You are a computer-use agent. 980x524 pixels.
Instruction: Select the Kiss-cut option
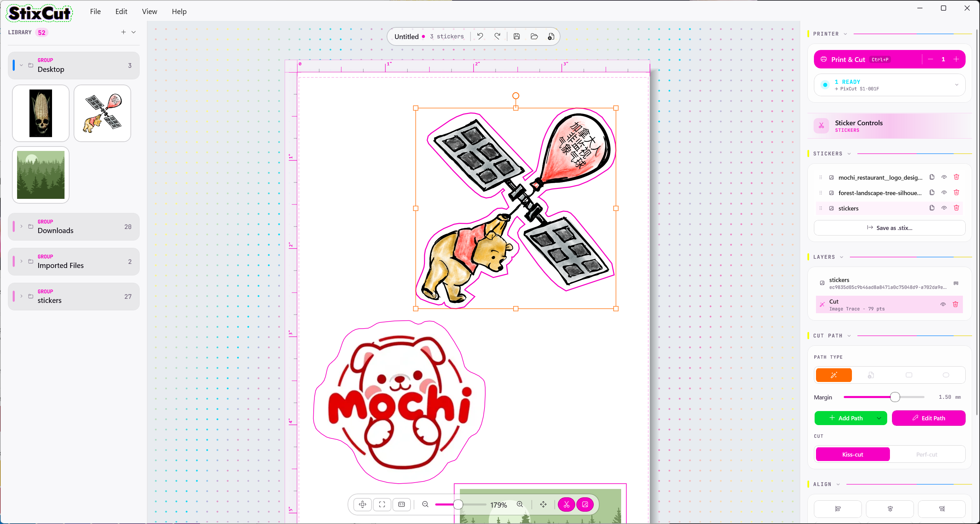point(853,455)
